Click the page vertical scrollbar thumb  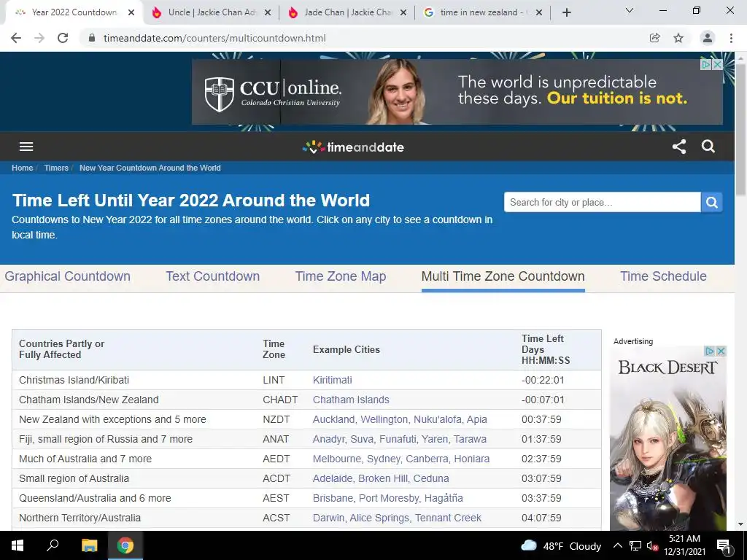[740, 128]
